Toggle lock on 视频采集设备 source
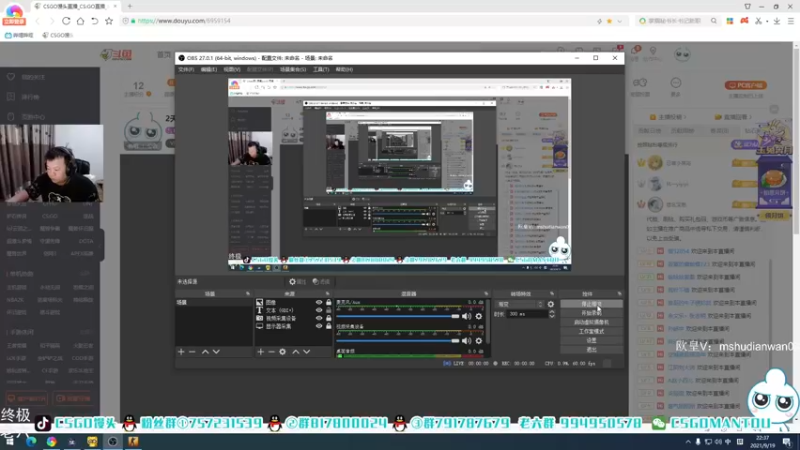The height and width of the screenshot is (450, 800). coord(329,318)
